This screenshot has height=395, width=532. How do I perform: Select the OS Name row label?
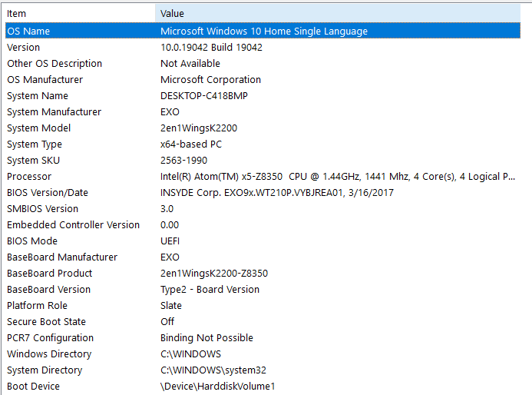28,32
